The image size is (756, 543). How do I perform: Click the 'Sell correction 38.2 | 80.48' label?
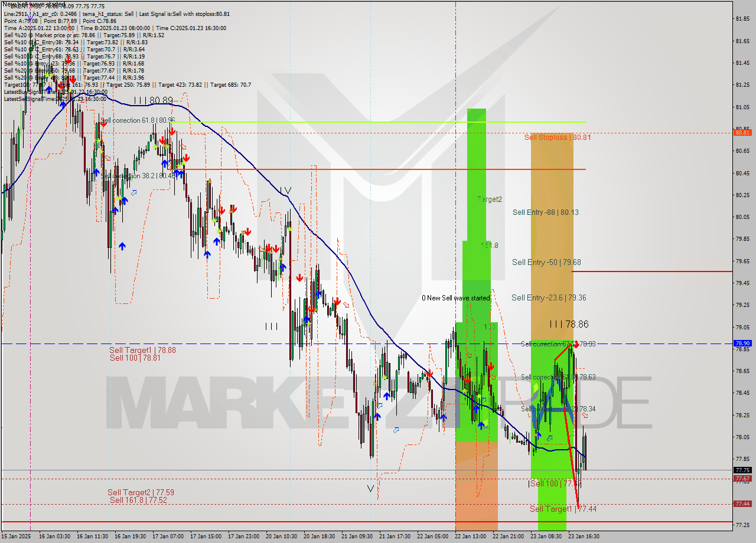pyautogui.click(x=138, y=176)
